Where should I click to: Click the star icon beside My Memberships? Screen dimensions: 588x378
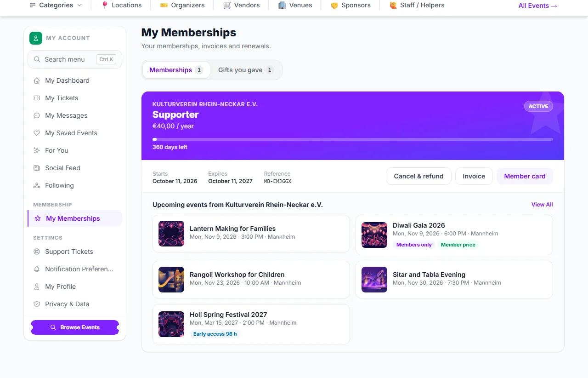pyautogui.click(x=38, y=218)
